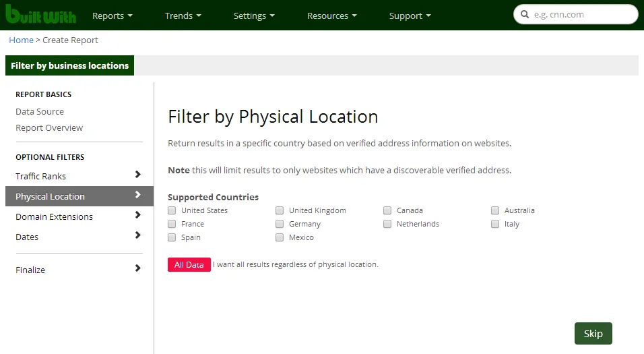
Task: Click the Dates chevron arrow
Action: [137, 235]
